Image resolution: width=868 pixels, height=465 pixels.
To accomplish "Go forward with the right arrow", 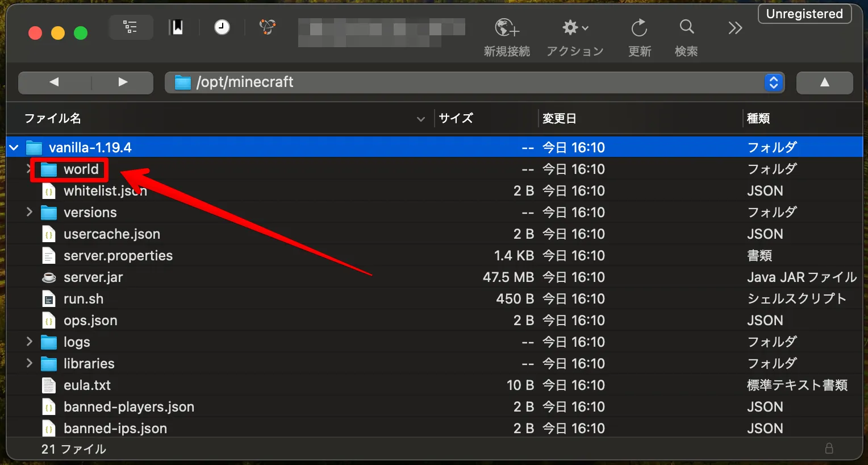I will click(x=123, y=82).
